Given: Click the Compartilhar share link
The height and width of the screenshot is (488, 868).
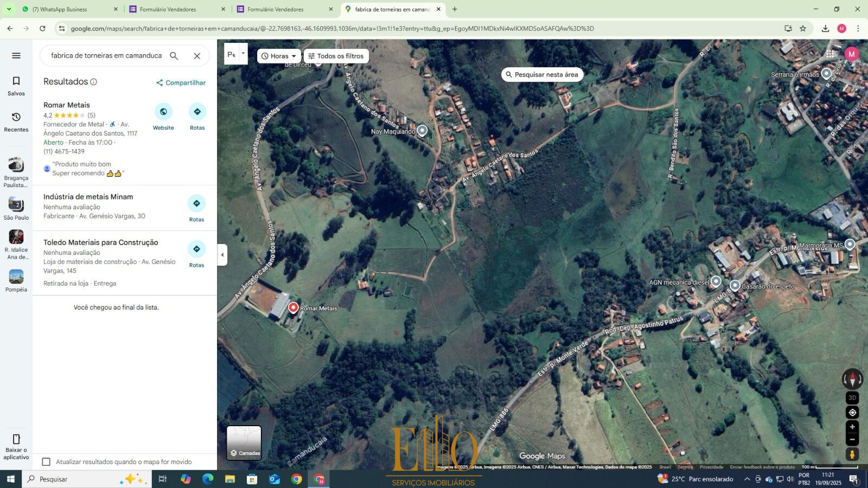Looking at the screenshot, I should click(x=181, y=83).
